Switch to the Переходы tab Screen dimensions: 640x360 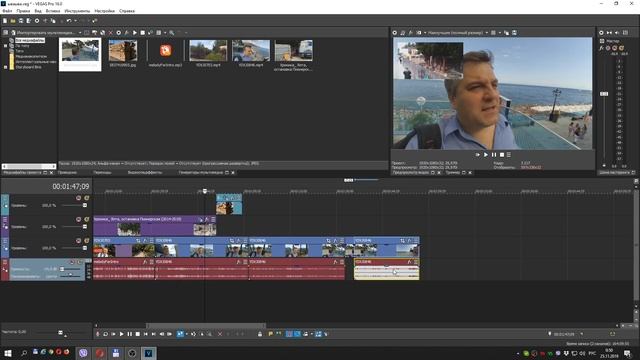tap(102, 173)
